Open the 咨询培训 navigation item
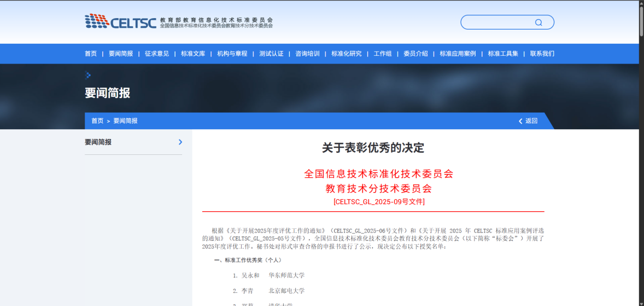This screenshot has width=644, height=306. pos(307,54)
